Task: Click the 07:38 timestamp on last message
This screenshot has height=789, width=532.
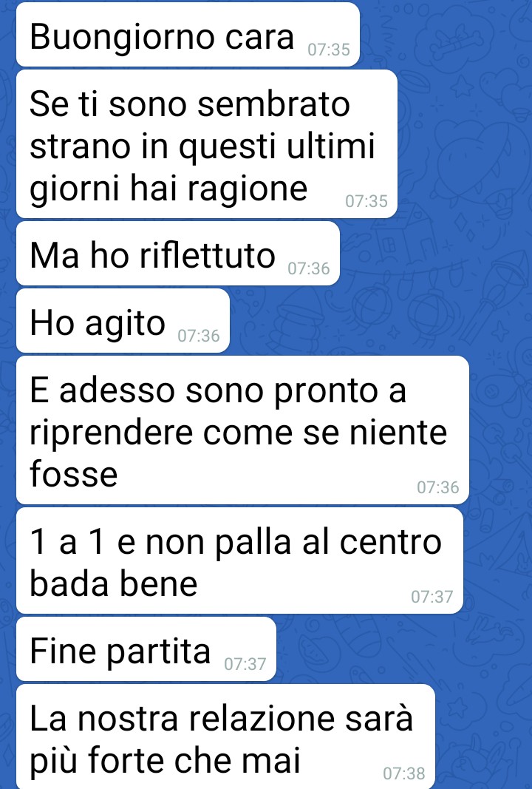Action: [403, 773]
